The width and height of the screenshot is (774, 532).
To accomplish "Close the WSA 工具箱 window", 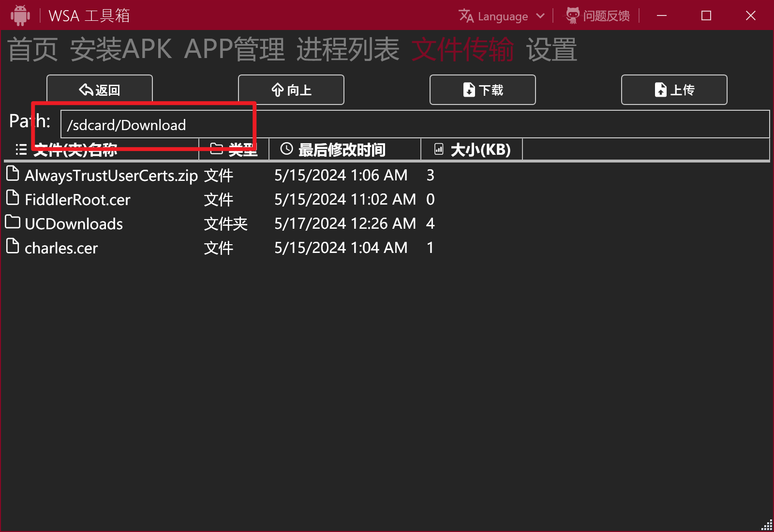I will [751, 15].
